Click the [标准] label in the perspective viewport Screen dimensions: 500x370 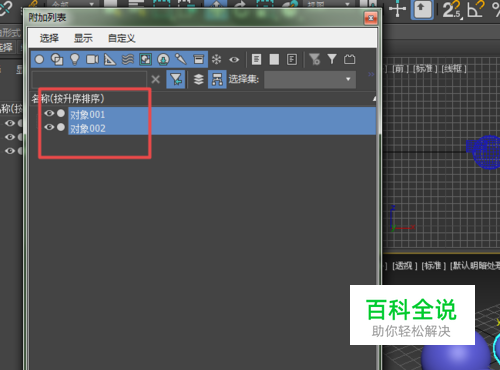pos(433,266)
